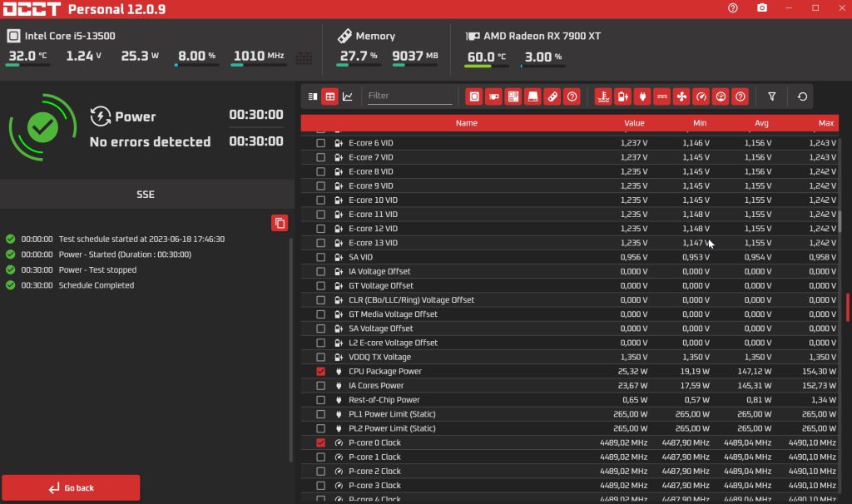Screen dimensions: 852x504
Task: Reset sensor min/max with the refresh icon
Action: pos(802,96)
